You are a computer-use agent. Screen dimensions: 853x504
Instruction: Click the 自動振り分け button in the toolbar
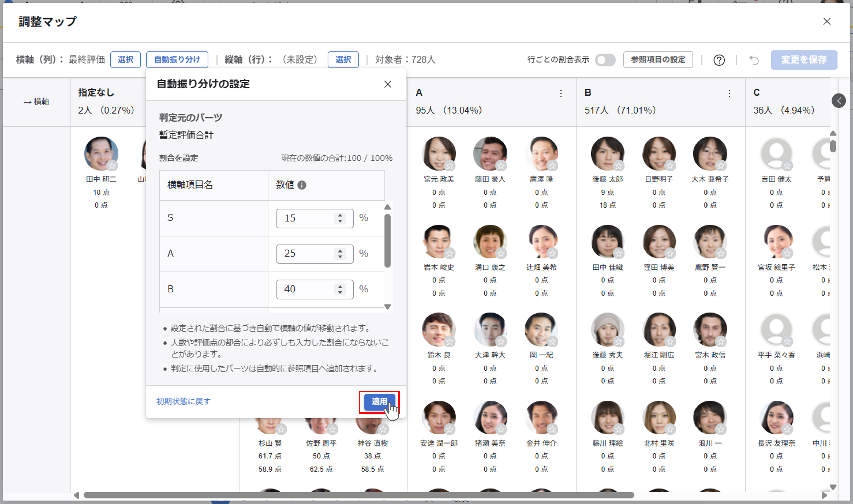pyautogui.click(x=177, y=59)
